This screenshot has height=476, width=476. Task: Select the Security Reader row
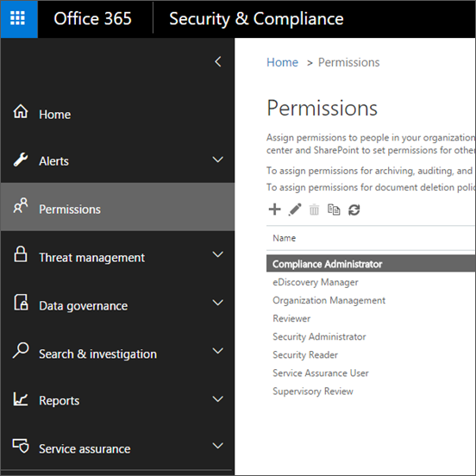point(371,355)
